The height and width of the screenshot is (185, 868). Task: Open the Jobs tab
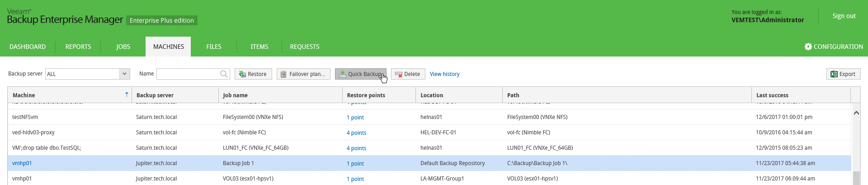tap(123, 47)
